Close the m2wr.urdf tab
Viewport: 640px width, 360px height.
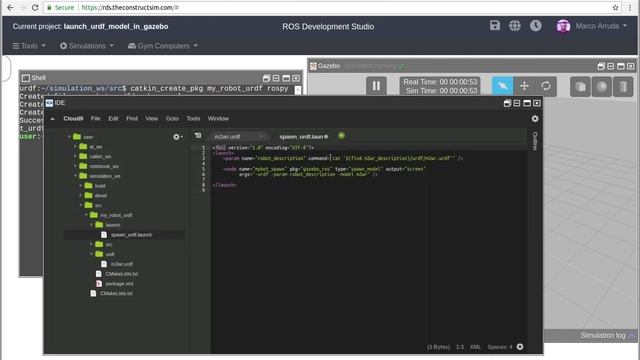point(261,136)
